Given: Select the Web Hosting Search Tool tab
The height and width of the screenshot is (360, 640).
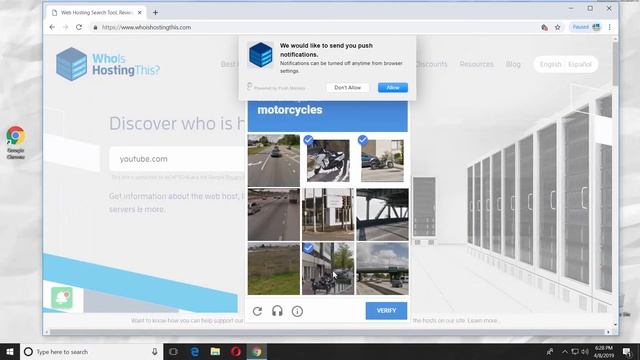Looking at the screenshot, I should click(x=96, y=13).
